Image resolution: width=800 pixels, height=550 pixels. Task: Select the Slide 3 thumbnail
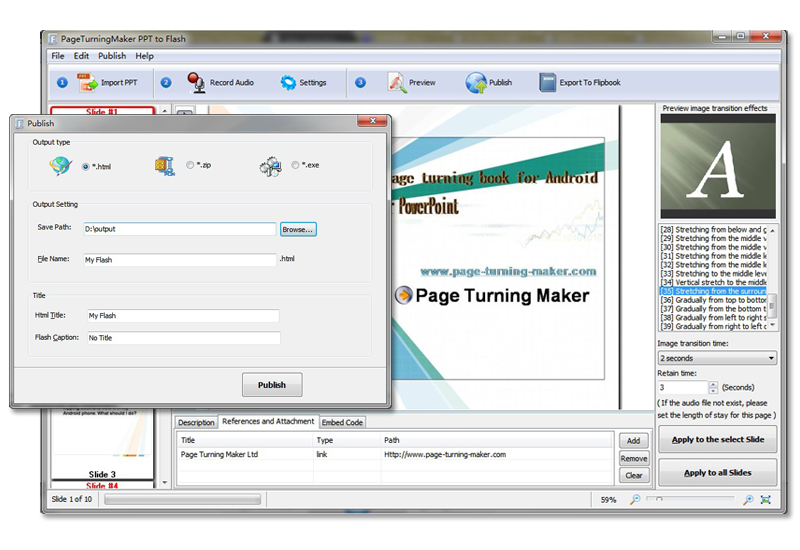(102, 444)
